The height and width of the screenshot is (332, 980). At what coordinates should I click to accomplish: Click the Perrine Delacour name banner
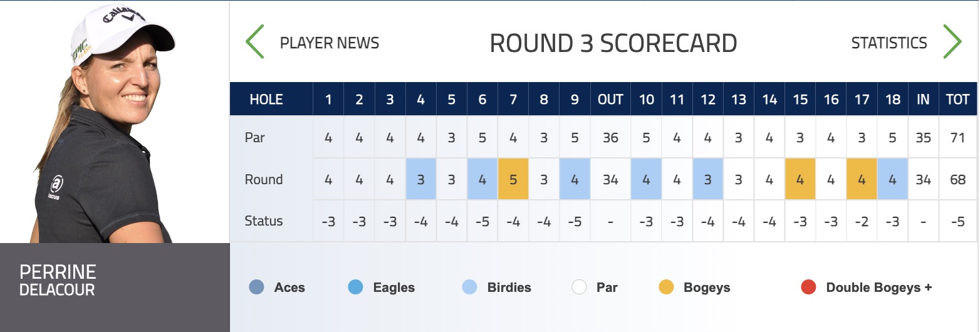115,288
